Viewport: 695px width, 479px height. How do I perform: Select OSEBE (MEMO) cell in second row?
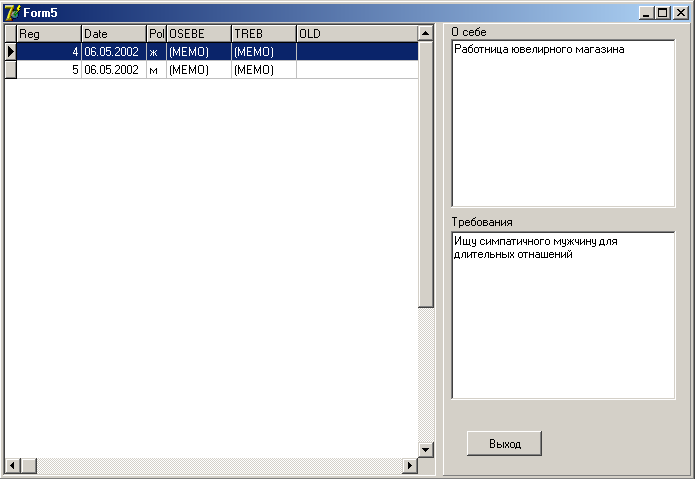[199, 70]
